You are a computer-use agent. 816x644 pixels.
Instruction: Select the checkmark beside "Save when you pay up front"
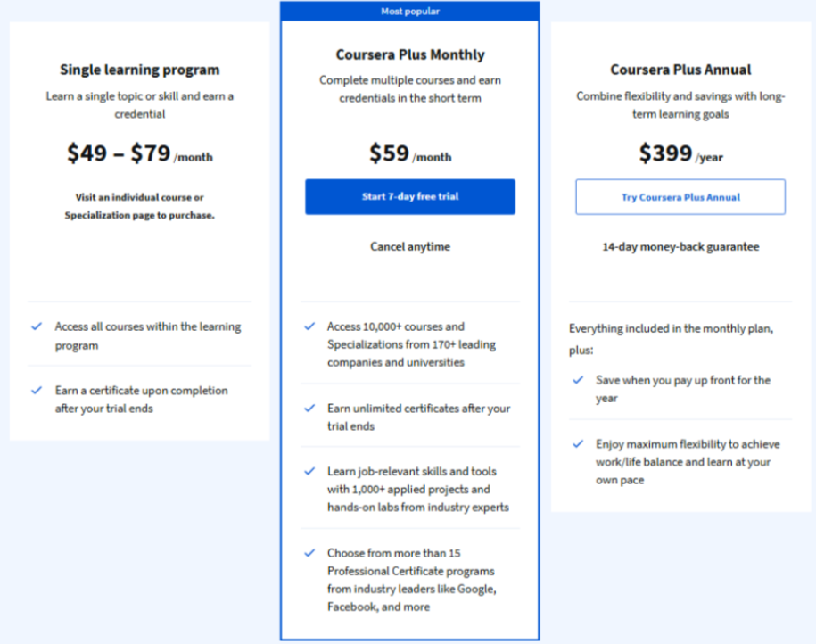tap(579, 380)
